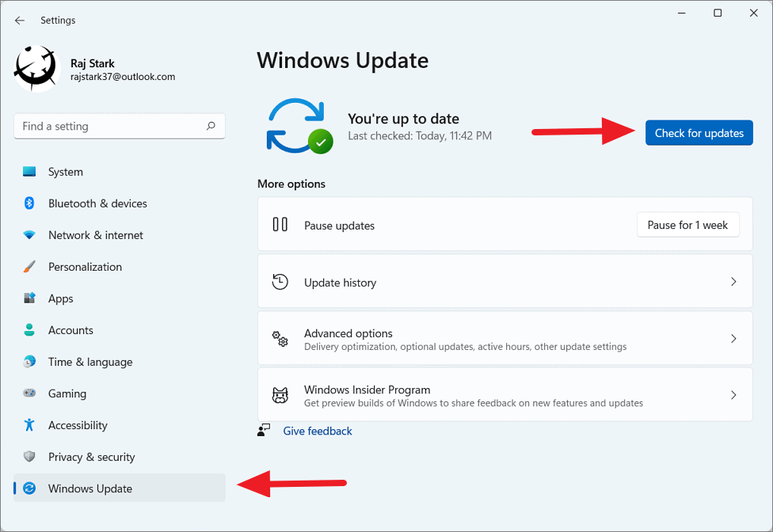Click the Windows Insider Program ninja cat icon
The width and height of the screenshot is (773, 532).
click(280, 394)
